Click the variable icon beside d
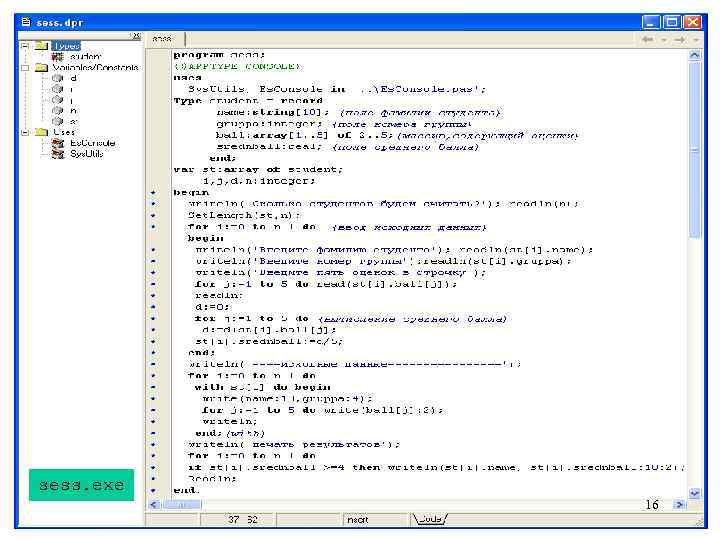 point(57,78)
